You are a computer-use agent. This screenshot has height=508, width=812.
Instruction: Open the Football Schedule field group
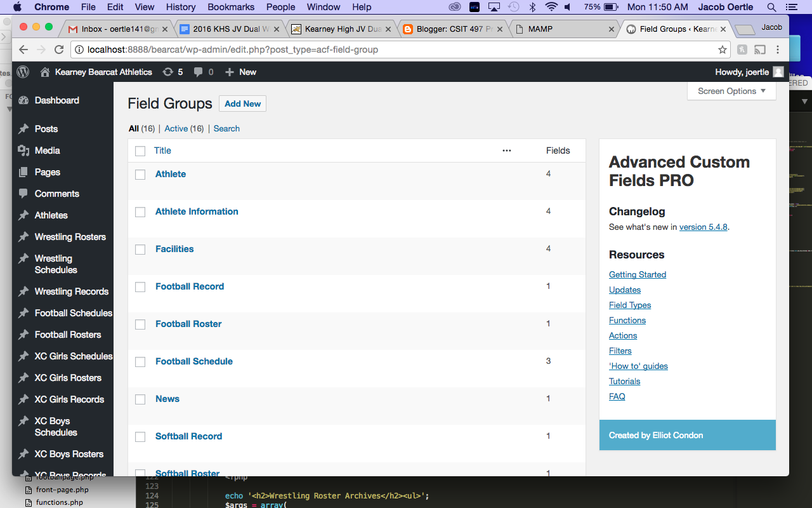tap(194, 361)
